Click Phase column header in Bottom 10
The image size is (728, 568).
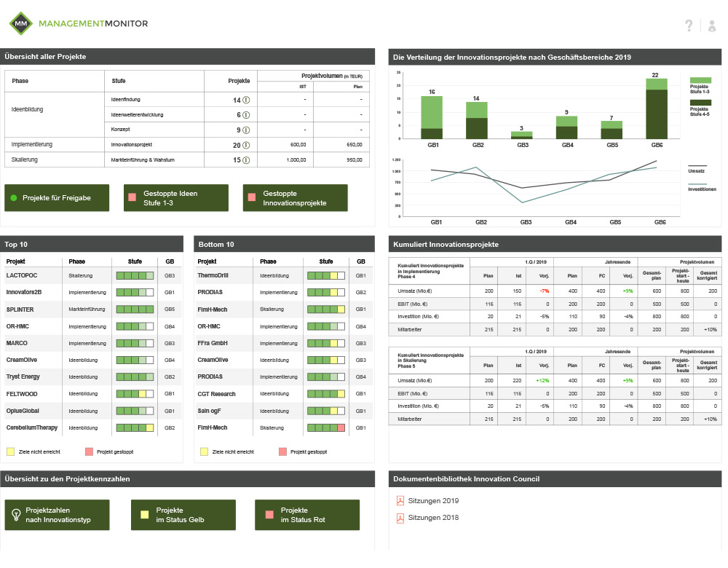coord(269,261)
